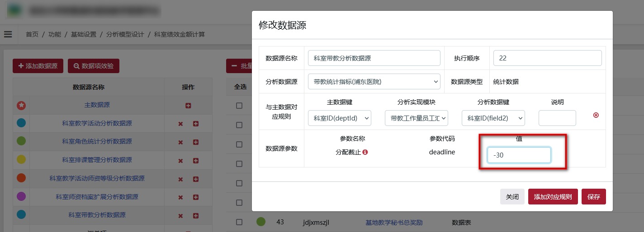This screenshot has width=644, height=232.
Task: Click the info icon next to 分配截止
Action: 365,152
